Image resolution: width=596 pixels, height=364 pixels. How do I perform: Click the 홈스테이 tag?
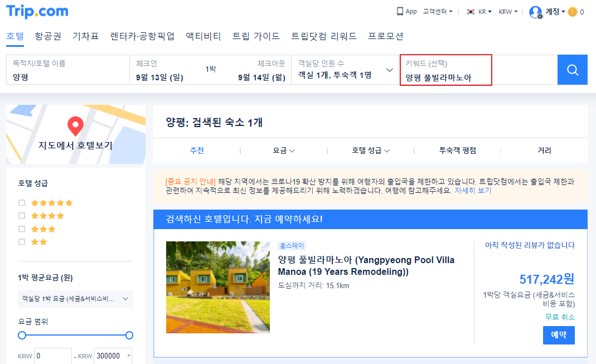point(292,245)
